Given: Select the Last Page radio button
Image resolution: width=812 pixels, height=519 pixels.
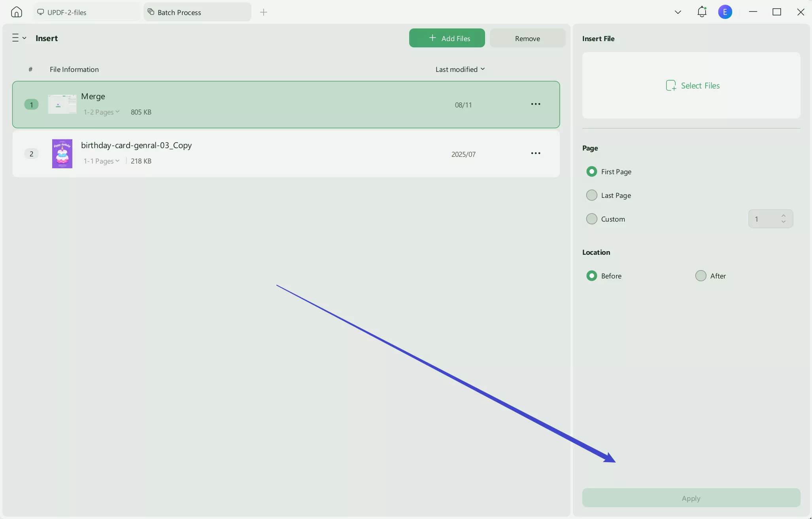Looking at the screenshot, I should [591, 195].
